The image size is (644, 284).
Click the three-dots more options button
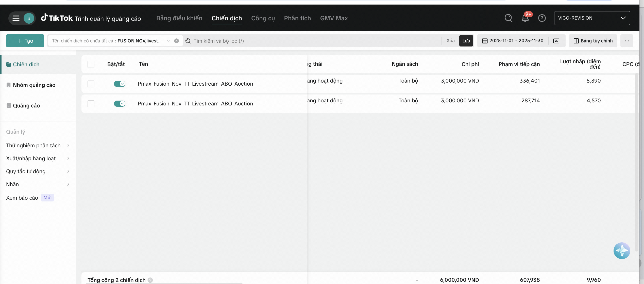627,41
